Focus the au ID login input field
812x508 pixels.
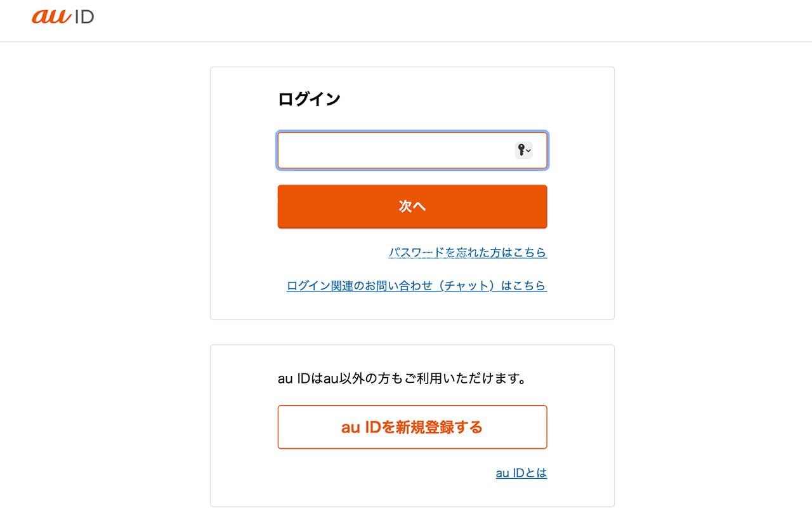pos(393,150)
